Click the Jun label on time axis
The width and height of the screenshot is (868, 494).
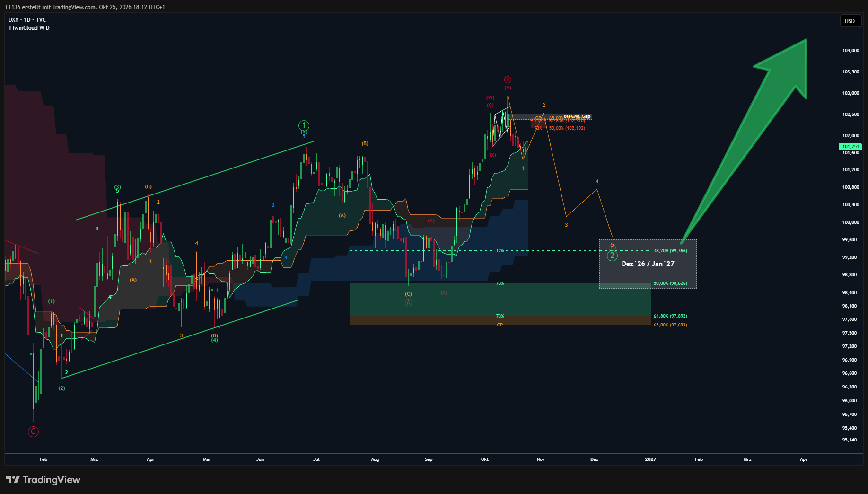click(x=260, y=459)
